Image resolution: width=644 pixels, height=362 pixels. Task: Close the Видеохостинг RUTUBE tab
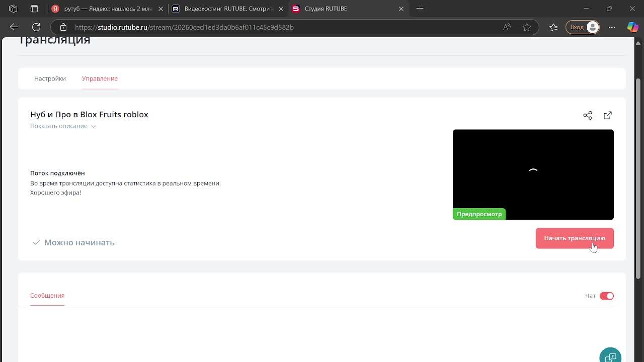(x=281, y=9)
